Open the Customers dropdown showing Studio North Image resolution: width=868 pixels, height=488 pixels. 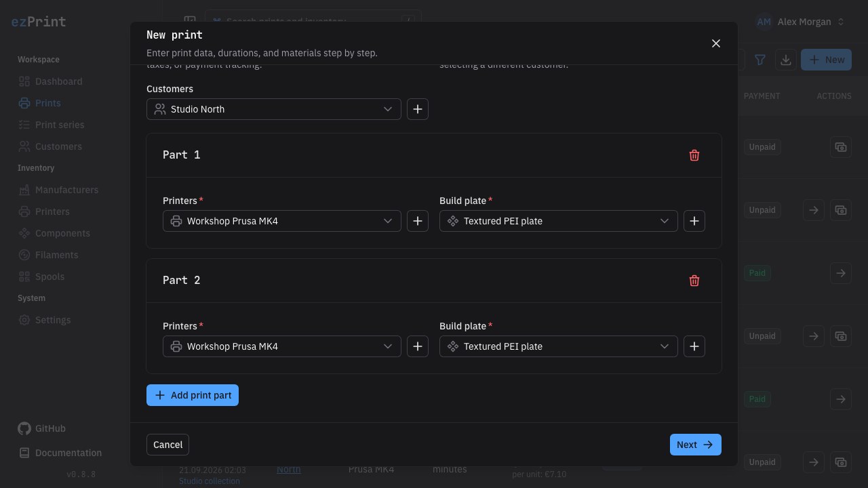coord(274,109)
